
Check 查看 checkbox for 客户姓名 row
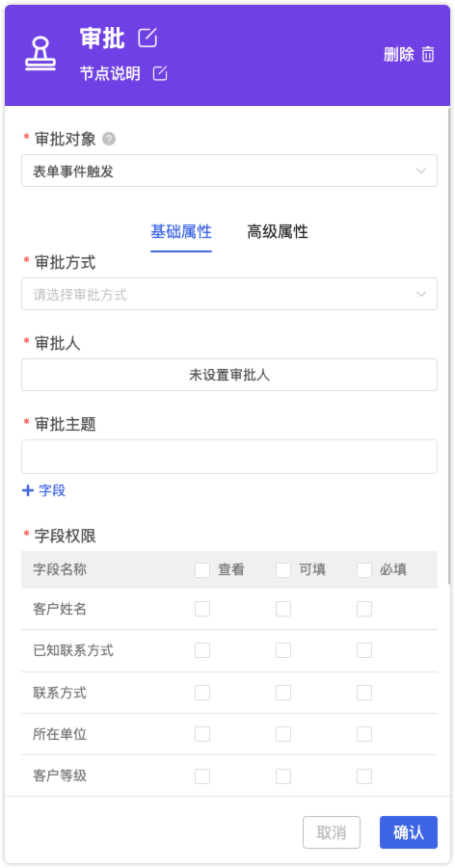(202, 609)
